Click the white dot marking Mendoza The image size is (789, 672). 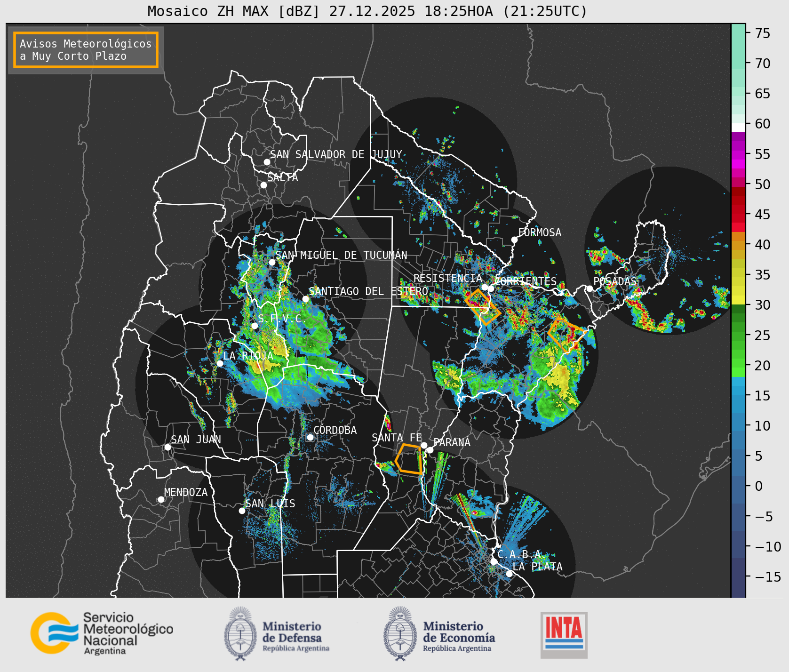(x=161, y=499)
